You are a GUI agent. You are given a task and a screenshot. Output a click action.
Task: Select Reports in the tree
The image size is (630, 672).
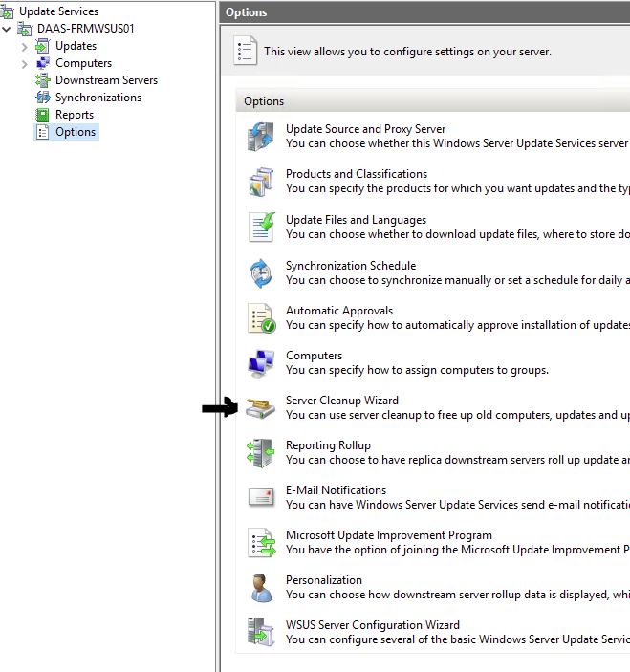(75, 115)
